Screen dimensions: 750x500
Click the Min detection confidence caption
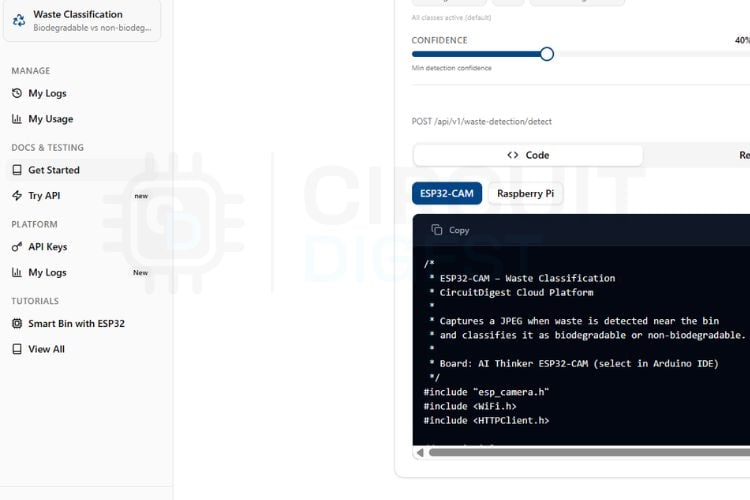(x=452, y=68)
